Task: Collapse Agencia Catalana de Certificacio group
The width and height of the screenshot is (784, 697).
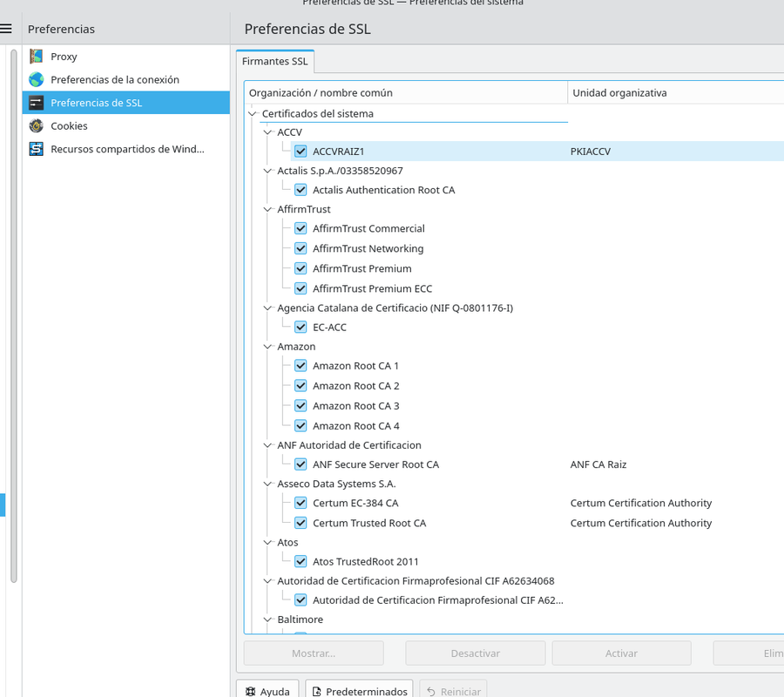Action: tap(268, 308)
